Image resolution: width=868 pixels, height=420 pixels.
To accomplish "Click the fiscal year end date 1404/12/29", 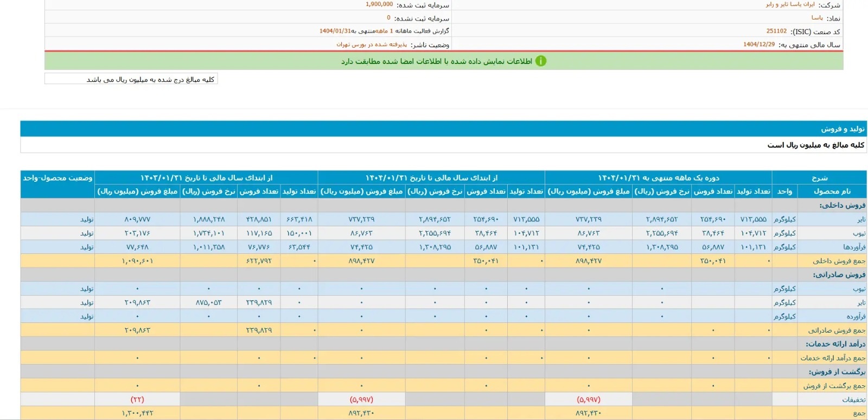I will tap(758, 45).
